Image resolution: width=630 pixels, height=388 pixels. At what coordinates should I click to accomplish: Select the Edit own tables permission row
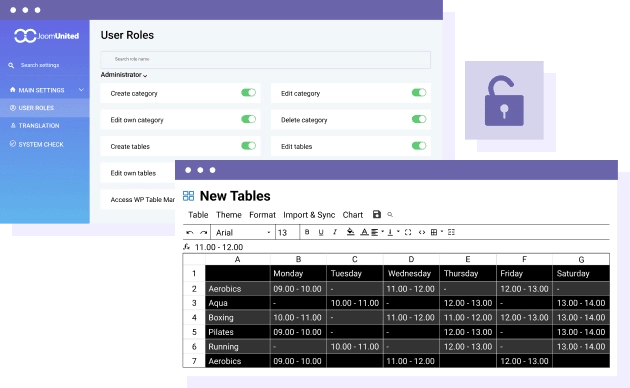(138, 173)
